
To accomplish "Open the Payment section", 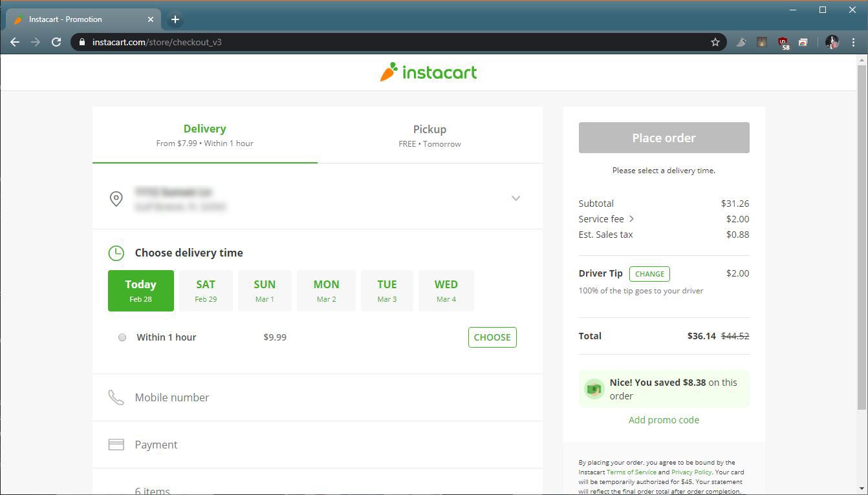I will 318,445.
